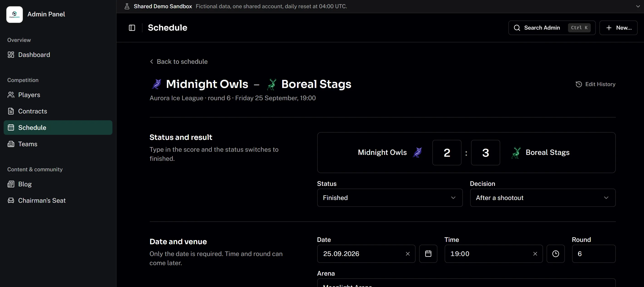Click the plus icon in New button
The height and width of the screenshot is (287, 644).
(609, 28)
